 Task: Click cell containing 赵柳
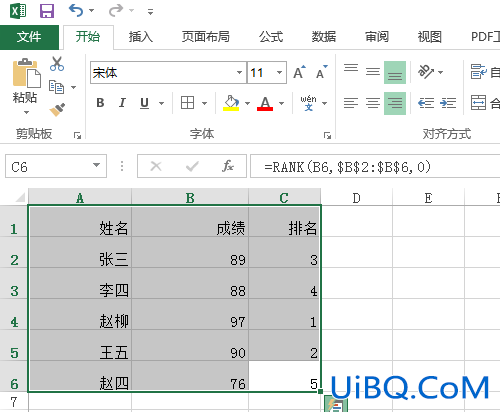pyautogui.click(x=80, y=315)
